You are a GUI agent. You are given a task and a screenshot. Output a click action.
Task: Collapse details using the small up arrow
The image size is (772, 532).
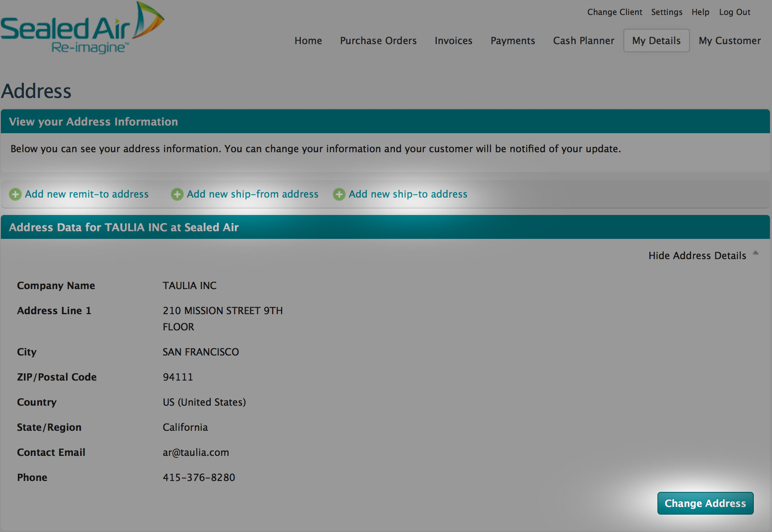[x=755, y=253]
